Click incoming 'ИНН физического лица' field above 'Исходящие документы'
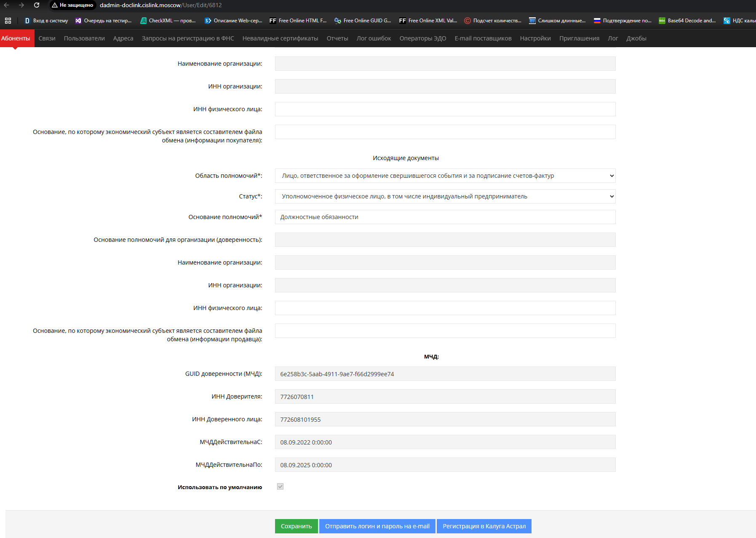 click(445, 109)
